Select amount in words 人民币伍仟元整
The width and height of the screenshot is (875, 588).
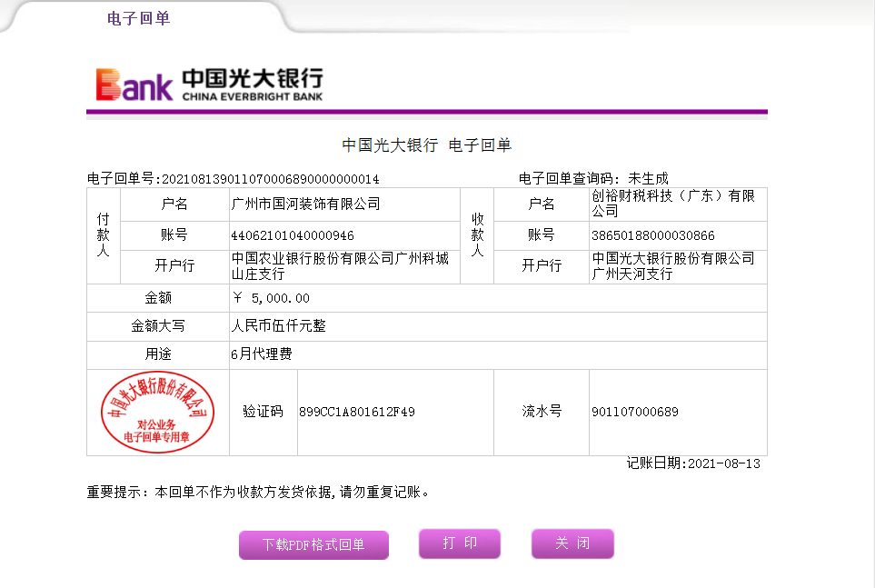pos(278,325)
